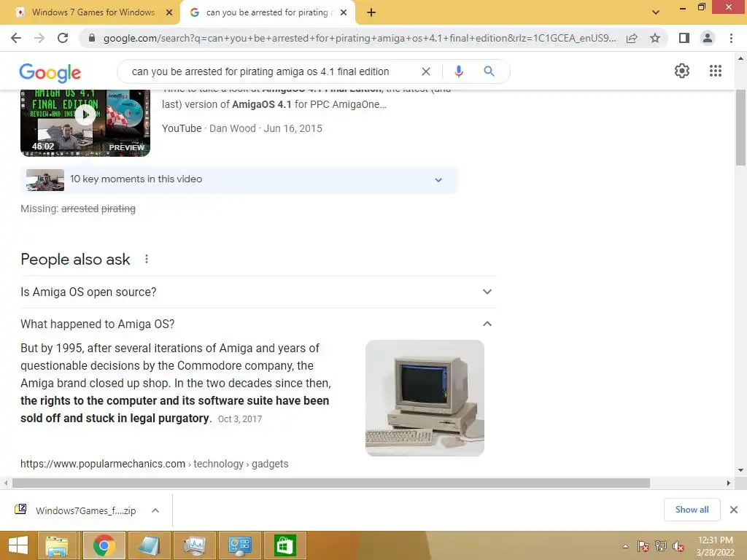The image size is (747, 560).
Task: Select the 'can you be arrested' tab
Action: click(267, 12)
